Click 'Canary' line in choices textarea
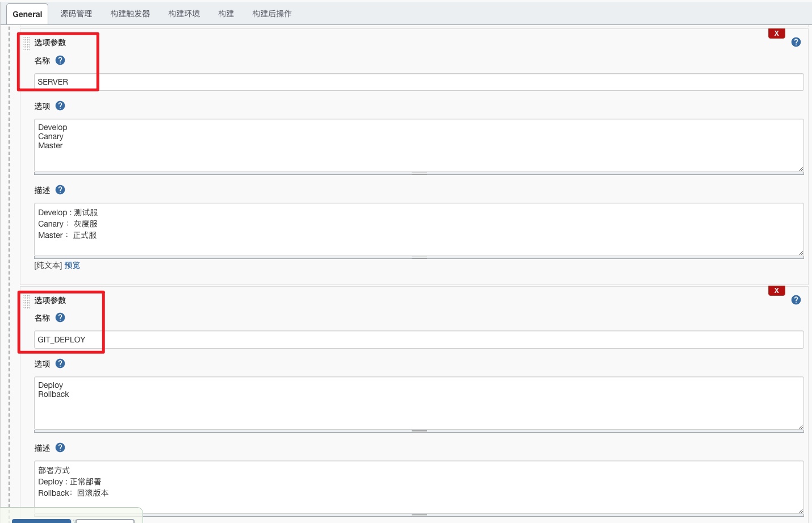The image size is (812, 523). [x=51, y=136]
